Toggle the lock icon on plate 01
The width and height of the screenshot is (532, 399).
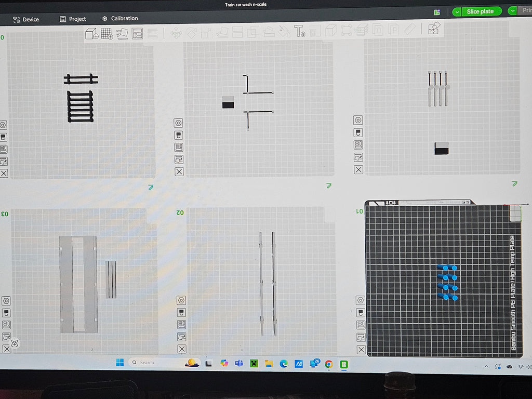[x=361, y=312]
